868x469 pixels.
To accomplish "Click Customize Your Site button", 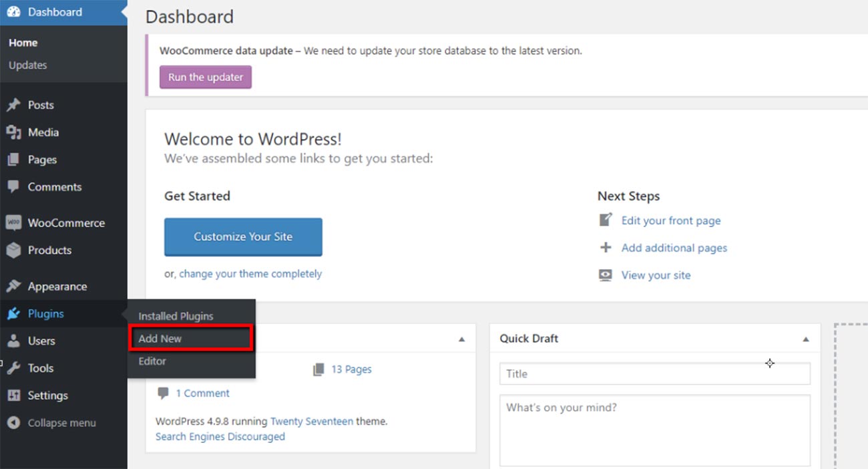I will coord(243,237).
